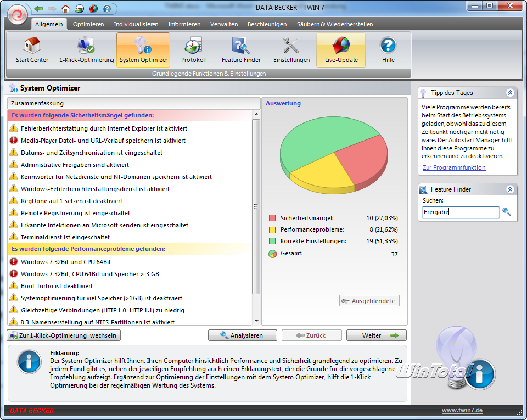Follow the Zur Programmfunktion link
Image resolution: width=527 pixels, height=420 pixels.
coord(454,167)
